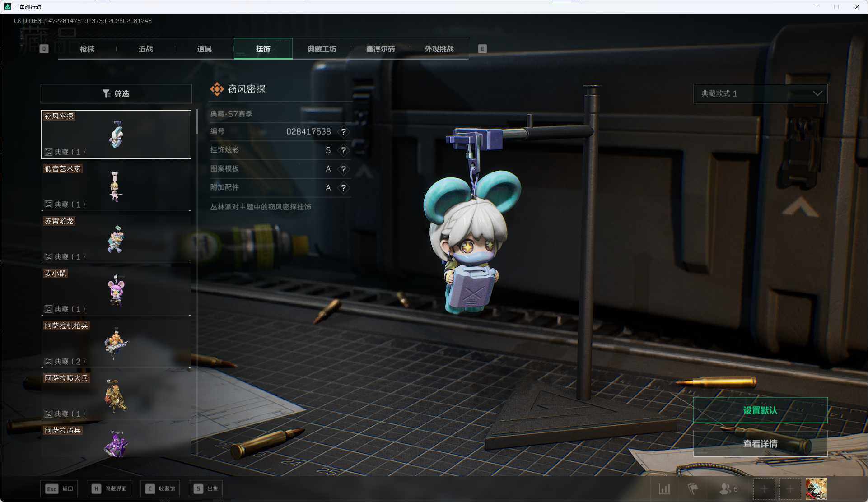Viewport: 868px width, 502px height.
Task: Open the 筛选 filter button
Action: point(116,93)
